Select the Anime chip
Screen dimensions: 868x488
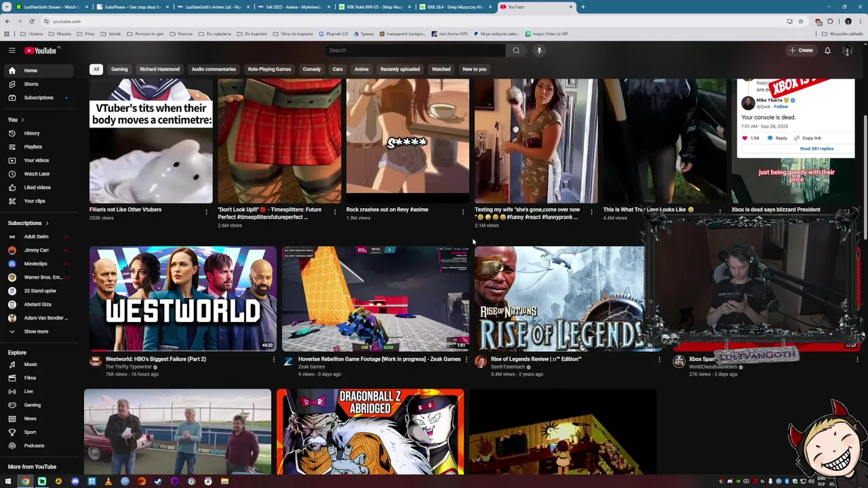coord(361,69)
